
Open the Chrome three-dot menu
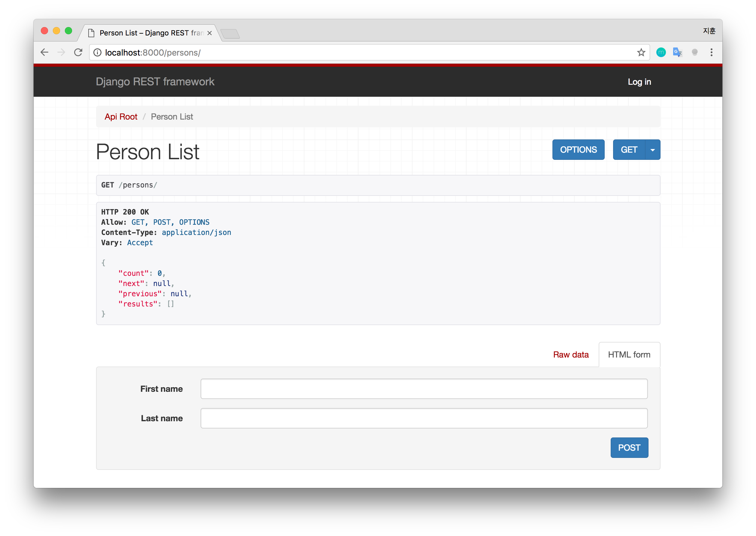[x=712, y=52]
